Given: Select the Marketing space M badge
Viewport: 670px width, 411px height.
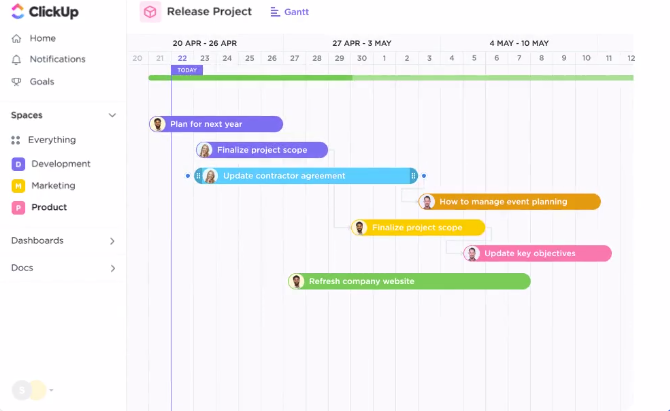Looking at the screenshot, I should click(18, 186).
